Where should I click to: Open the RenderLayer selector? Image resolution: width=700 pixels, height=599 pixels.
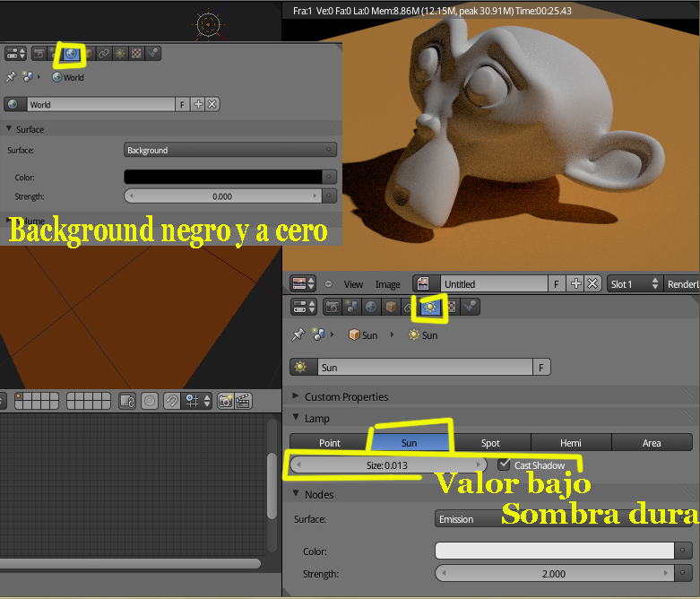tap(682, 283)
